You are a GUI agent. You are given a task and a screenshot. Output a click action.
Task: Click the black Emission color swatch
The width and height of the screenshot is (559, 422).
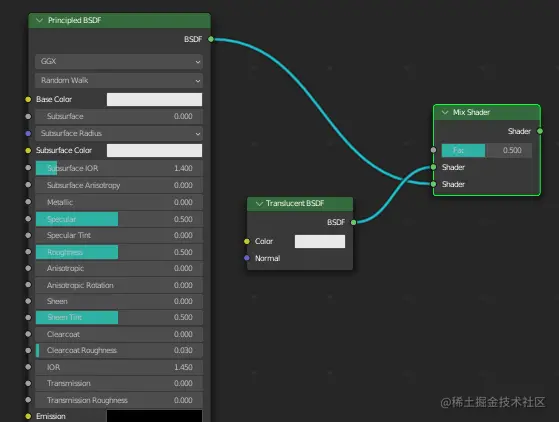pyautogui.click(x=154, y=416)
